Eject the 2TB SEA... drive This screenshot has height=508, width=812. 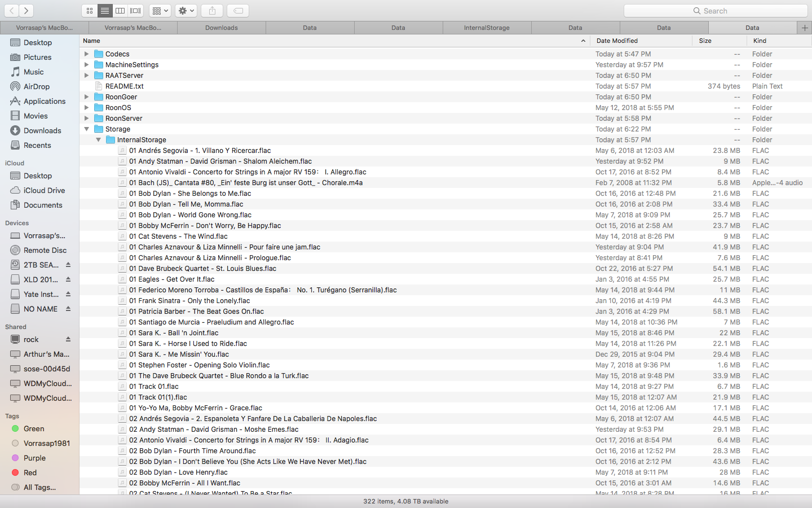point(68,265)
